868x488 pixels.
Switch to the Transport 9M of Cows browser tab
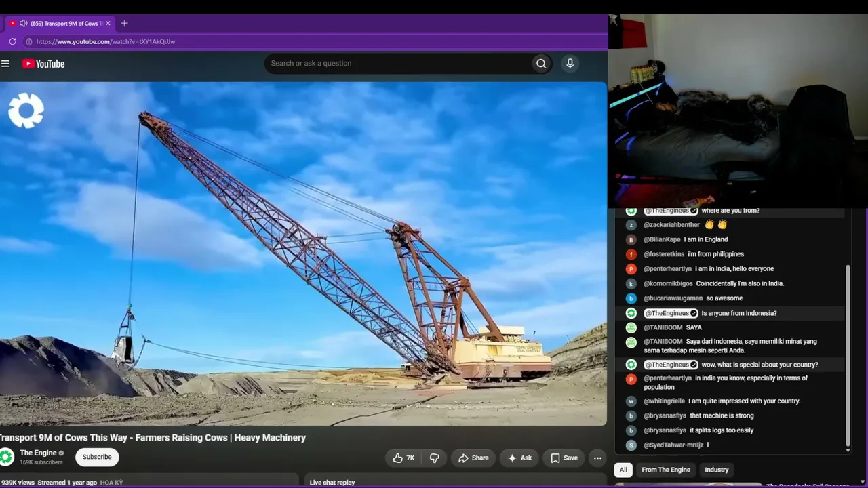[x=60, y=23]
